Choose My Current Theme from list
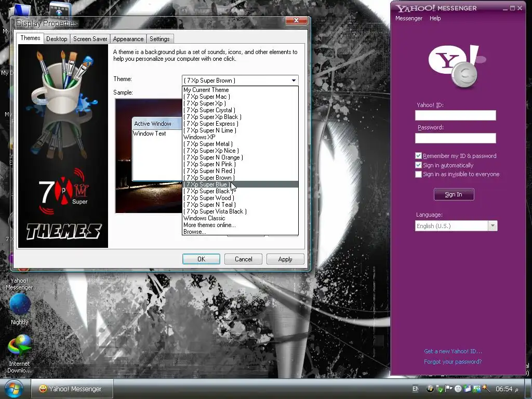 coord(240,90)
